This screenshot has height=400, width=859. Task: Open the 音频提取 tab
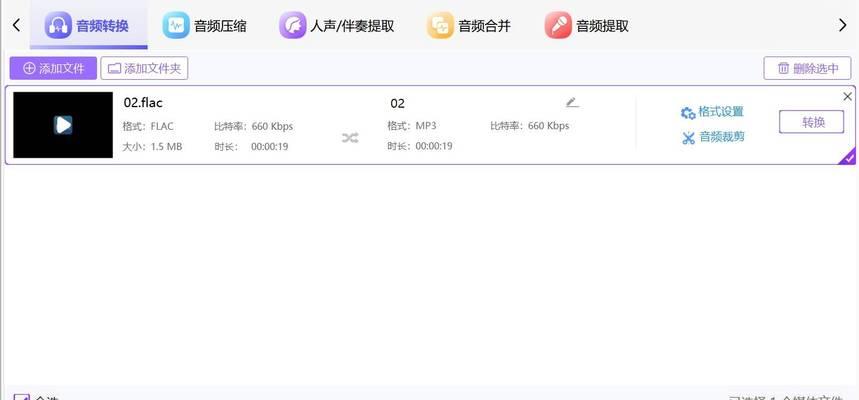[x=587, y=26]
